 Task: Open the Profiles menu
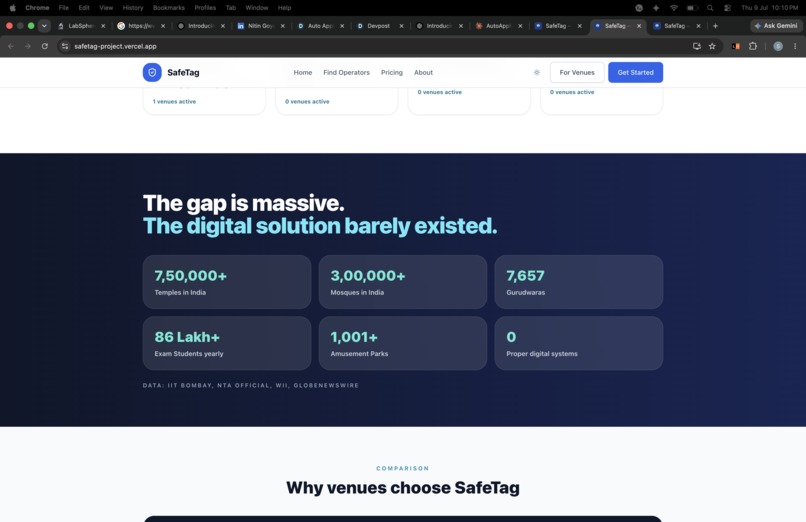tap(205, 8)
